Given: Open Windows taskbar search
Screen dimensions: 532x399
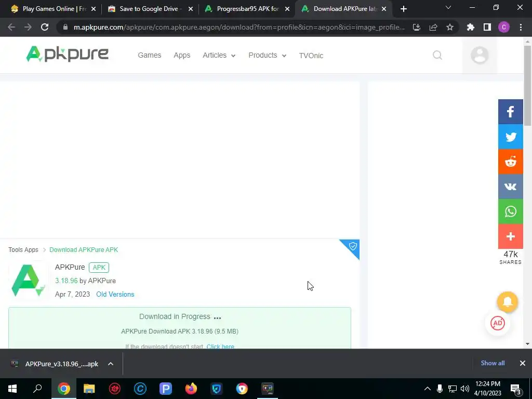Looking at the screenshot, I should click(x=37, y=389).
